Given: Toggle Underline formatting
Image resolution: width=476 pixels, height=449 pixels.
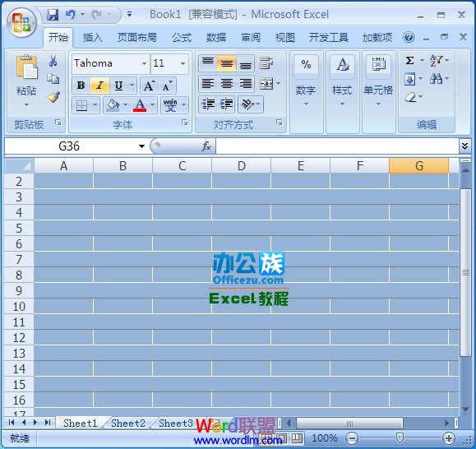Looking at the screenshot, I should tap(118, 86).
